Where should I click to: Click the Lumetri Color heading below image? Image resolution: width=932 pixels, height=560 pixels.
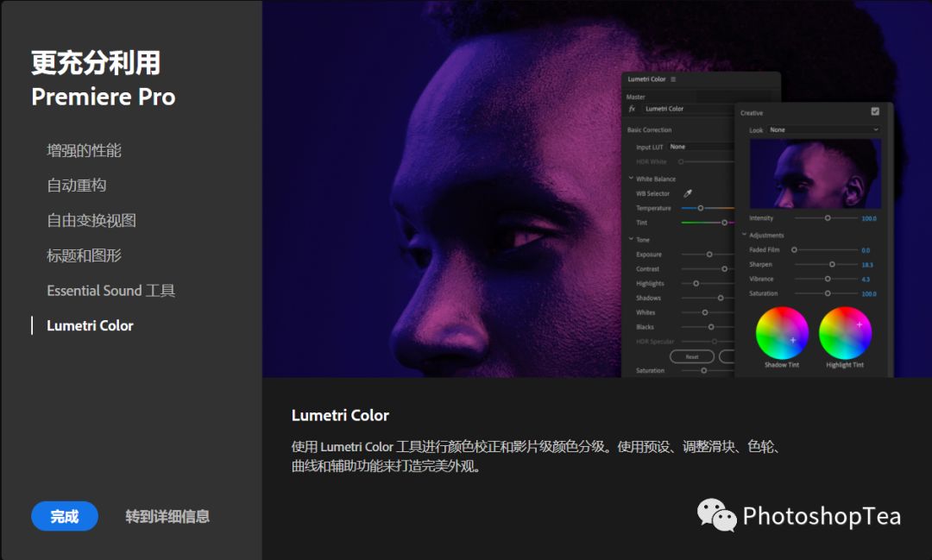341,415
